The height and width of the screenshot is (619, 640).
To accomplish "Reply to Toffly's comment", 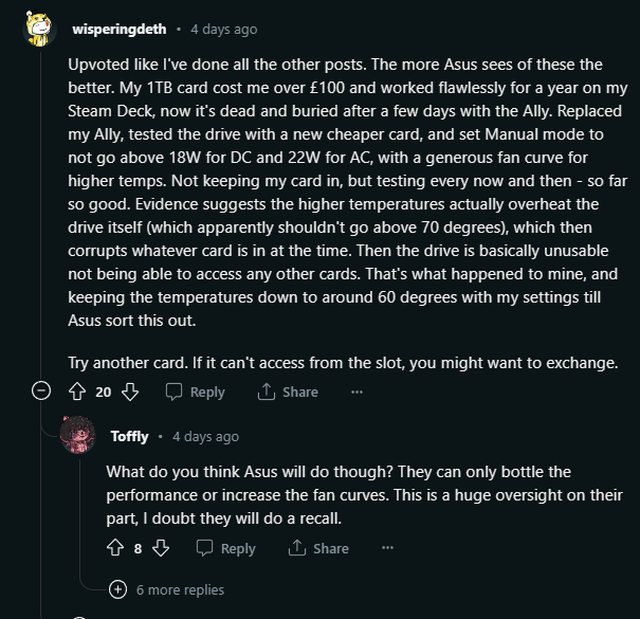I will pos(226,547).
